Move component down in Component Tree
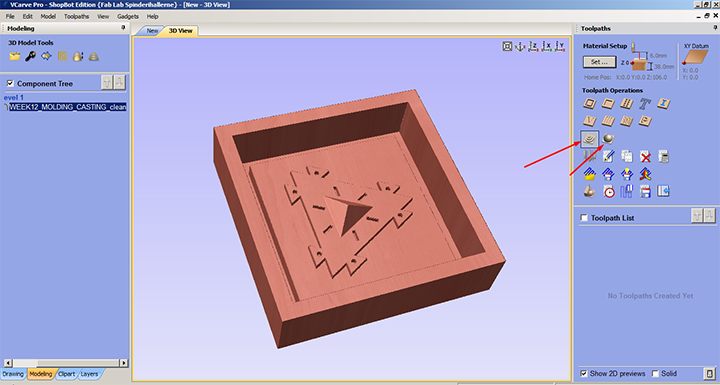The image size is (720, 385). click(x=119, y=83)
